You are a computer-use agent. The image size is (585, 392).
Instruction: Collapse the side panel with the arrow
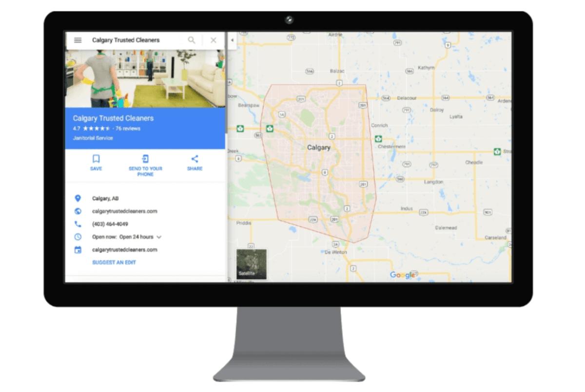232,40
